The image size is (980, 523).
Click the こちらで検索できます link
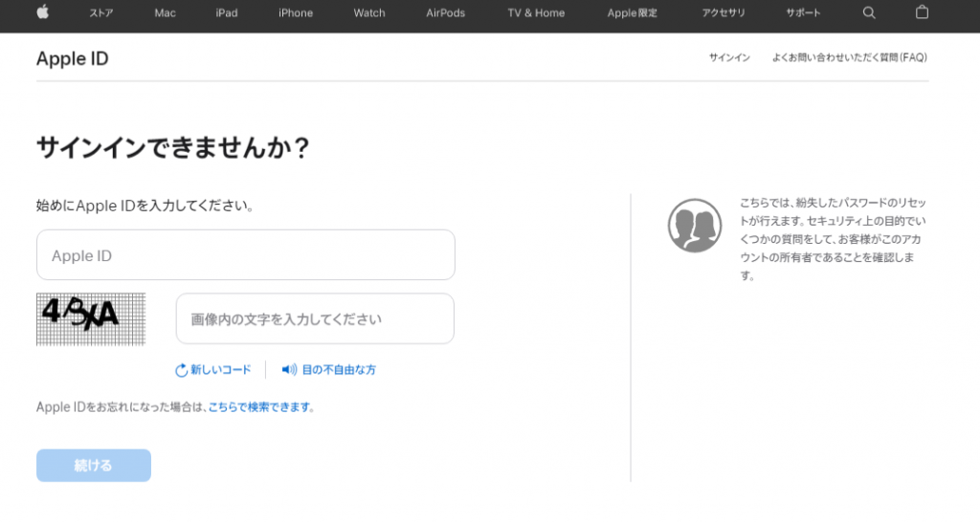259,407
